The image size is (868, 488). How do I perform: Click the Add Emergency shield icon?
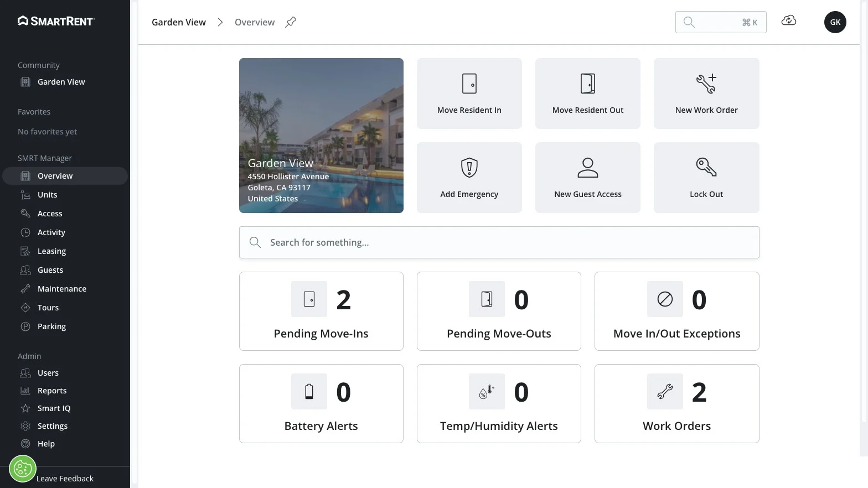(469, 167)
